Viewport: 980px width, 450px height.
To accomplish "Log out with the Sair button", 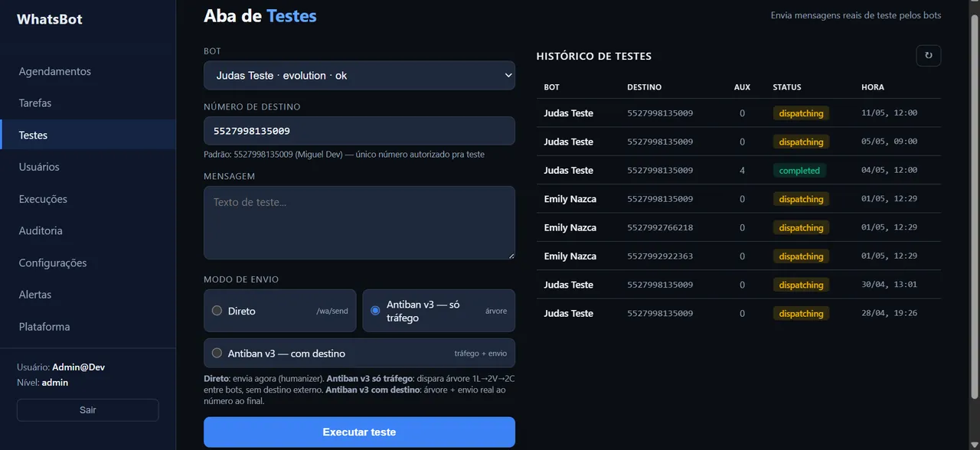I will (88, 410).
